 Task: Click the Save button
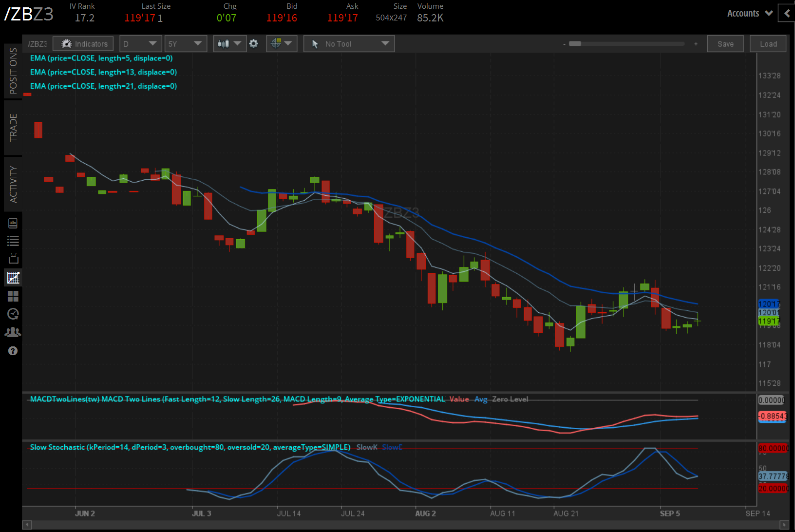click(725, 44)
